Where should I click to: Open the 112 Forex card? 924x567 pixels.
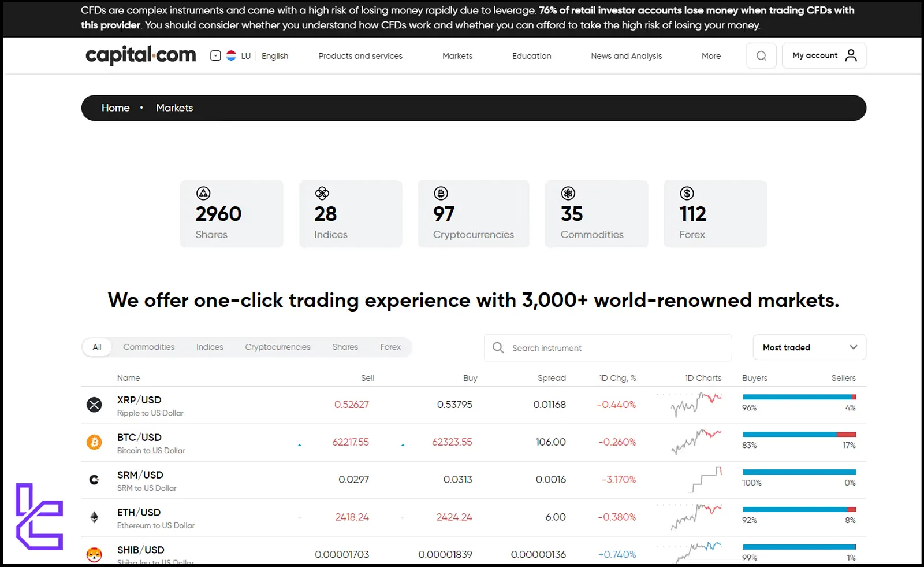[x=715, y=214]
